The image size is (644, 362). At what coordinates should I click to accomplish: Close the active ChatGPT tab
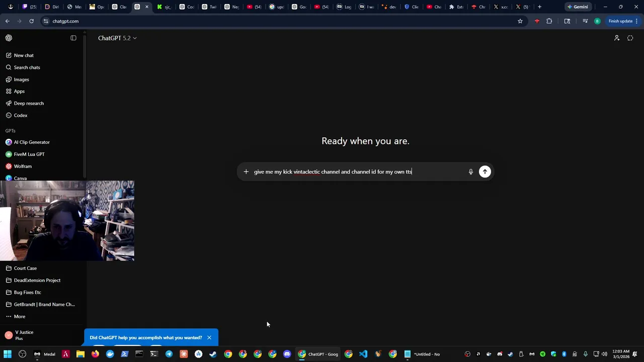[x=147, y=7]
